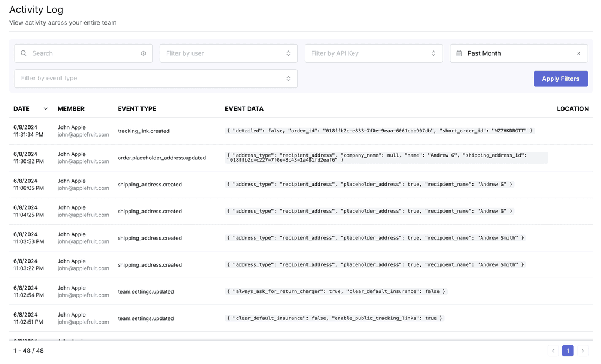This screenshot has width=601, height=364.
Task: Open the Filter by event type dropdown
Action: click(156, 79)
